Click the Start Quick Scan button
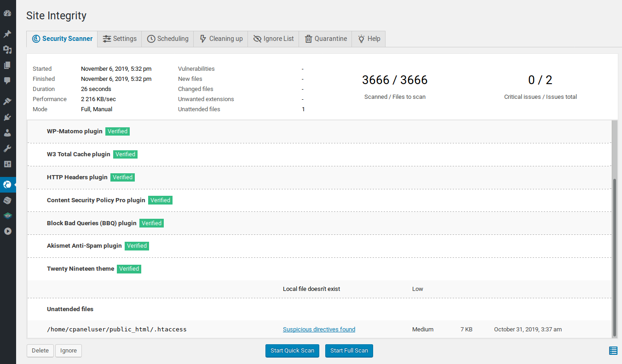Screen dimensions: 622x364 click(292, 351)
